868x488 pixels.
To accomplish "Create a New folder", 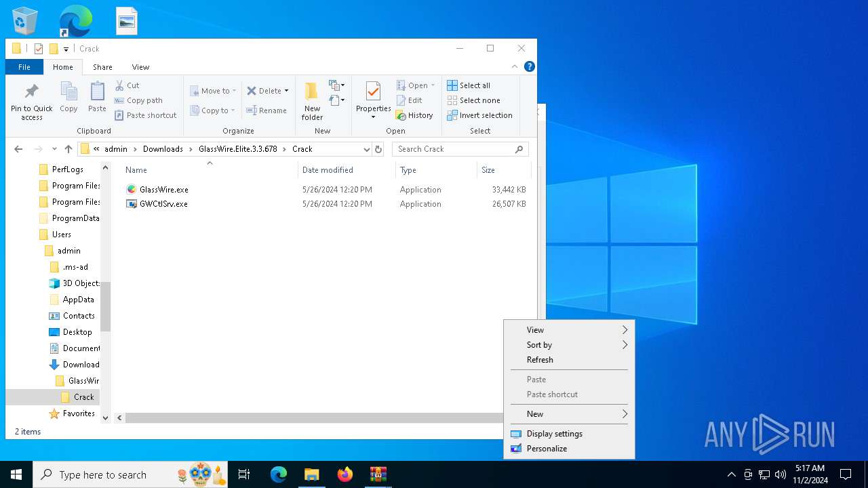I will (312, 102).
